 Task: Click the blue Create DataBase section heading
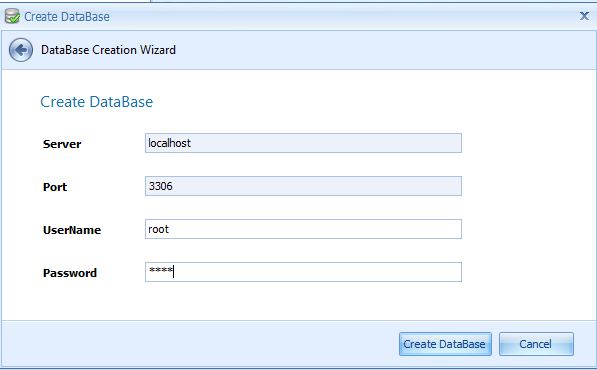(x=96, y=102)
